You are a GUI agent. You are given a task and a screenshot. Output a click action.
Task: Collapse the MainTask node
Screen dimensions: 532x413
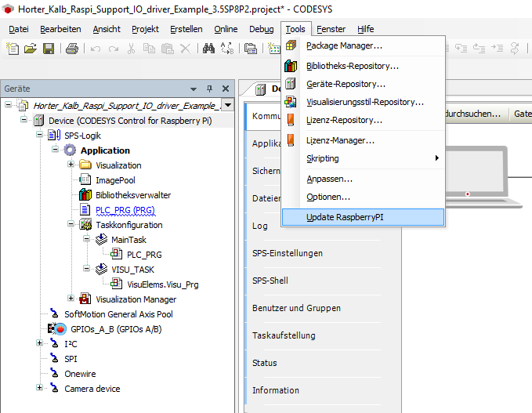[x=86, y=238]
